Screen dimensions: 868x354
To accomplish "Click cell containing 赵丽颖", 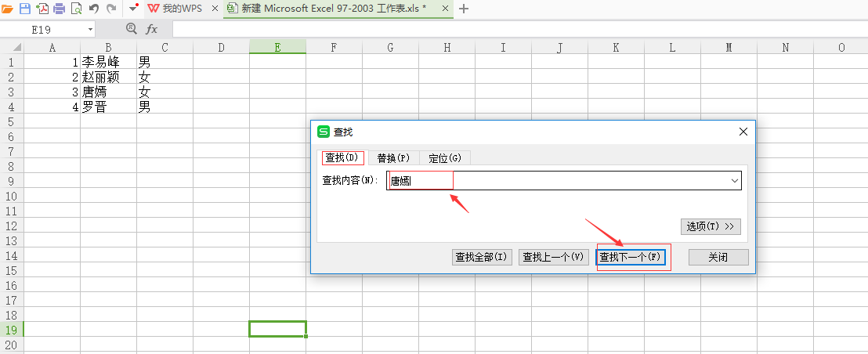I will (108, 77).
